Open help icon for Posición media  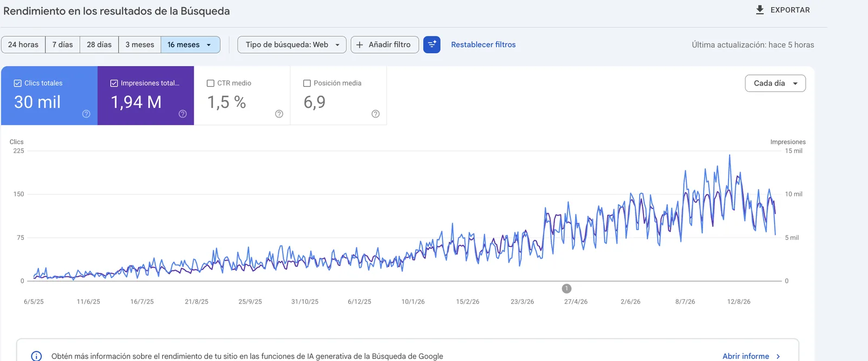click(x=375, y=114)
